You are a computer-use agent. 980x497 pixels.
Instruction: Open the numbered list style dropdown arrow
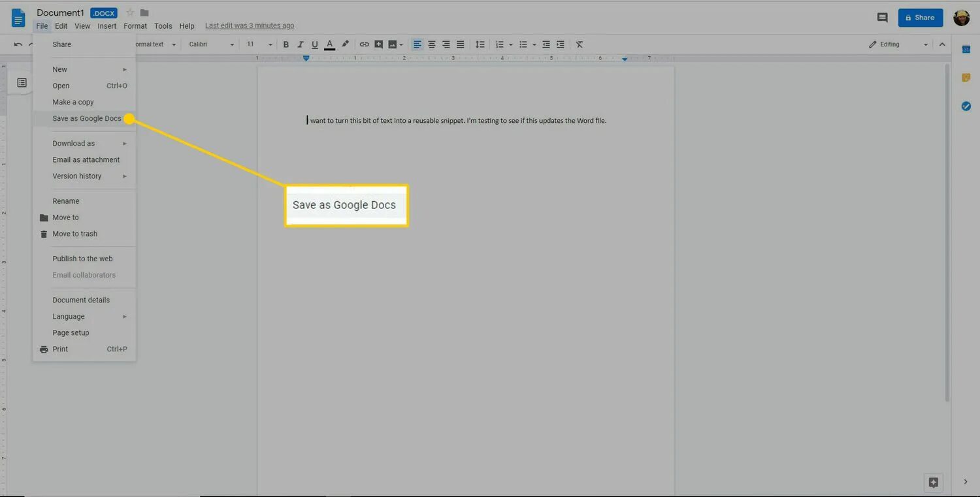tap(511, 44)
